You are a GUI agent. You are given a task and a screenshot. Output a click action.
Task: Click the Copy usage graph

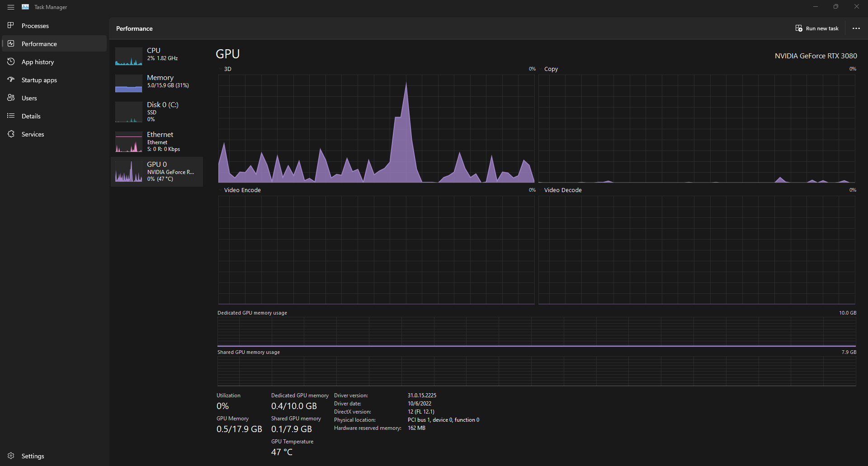pyautogui.click(x=697, y=128)
